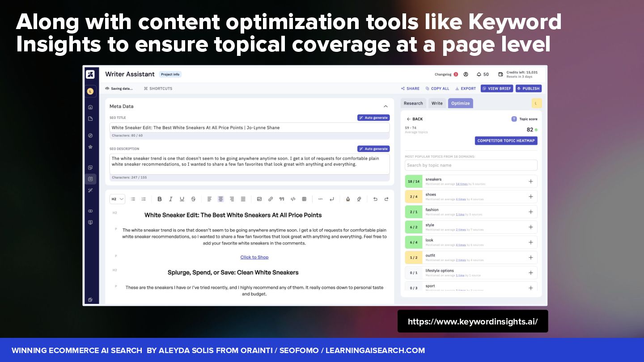Insert a code block
644x362 pixels.
click(x=293, y=199)
